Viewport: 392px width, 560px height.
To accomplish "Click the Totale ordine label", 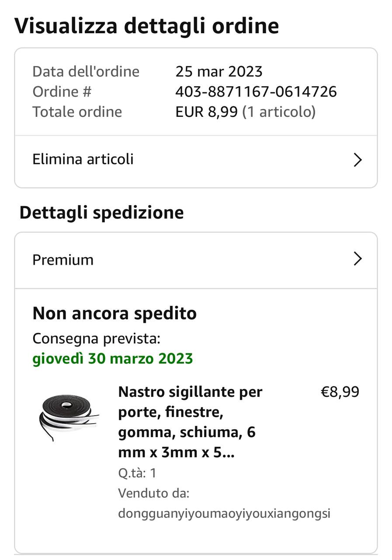I will [x=77, y=112].
